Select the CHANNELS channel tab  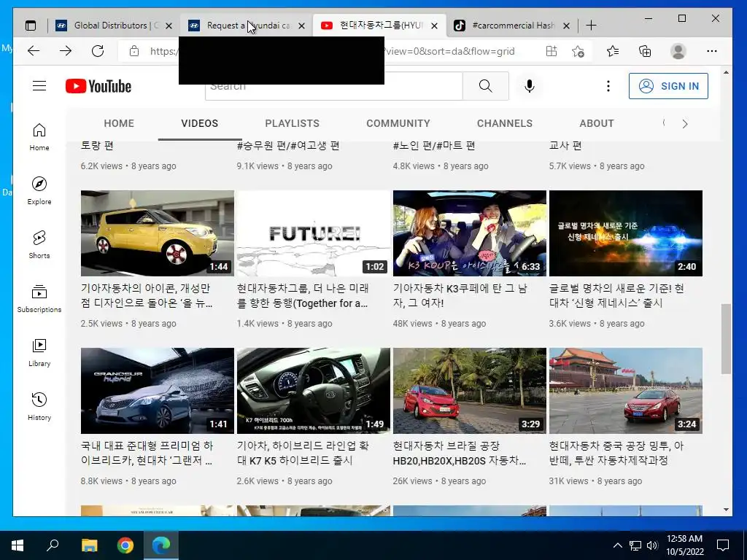505,123
